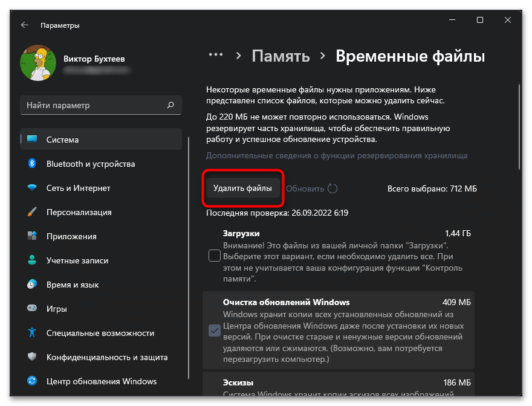The image size is (532, 406).
Task: Uncheck Очистка обновлений Windows checkbox
Action: click(x=215, y=330)
